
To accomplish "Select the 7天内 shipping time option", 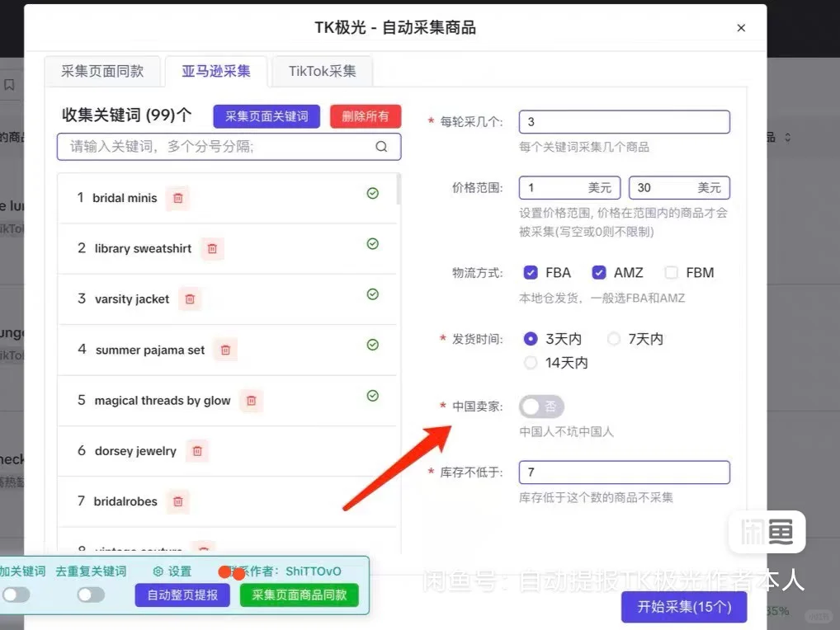I will (614, 339).
